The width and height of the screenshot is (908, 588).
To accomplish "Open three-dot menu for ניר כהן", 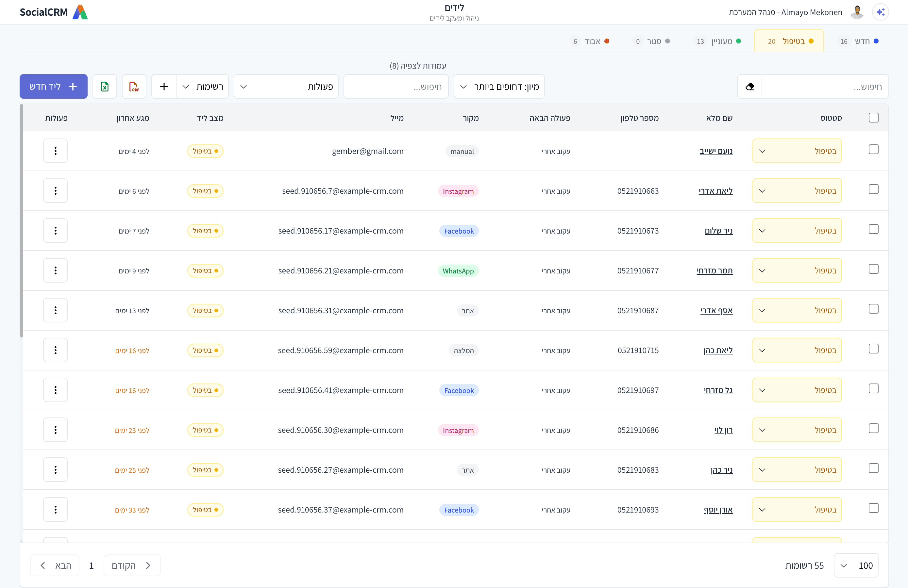I will (x=55, y=470).
